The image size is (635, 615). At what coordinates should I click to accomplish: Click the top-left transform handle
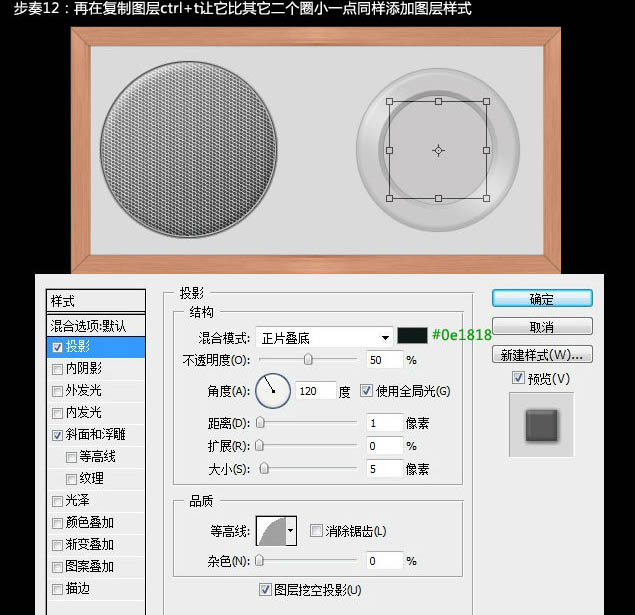pos(390,101)
